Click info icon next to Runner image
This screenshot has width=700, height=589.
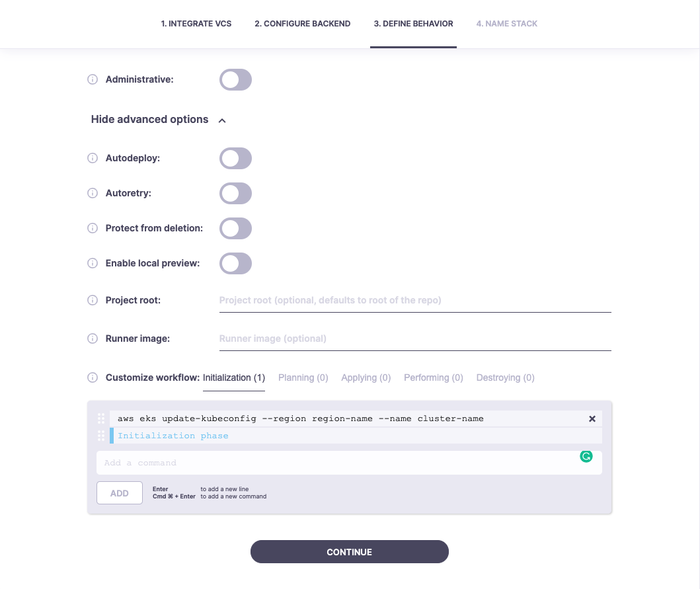pyautogui.click(x=93, y=339)
